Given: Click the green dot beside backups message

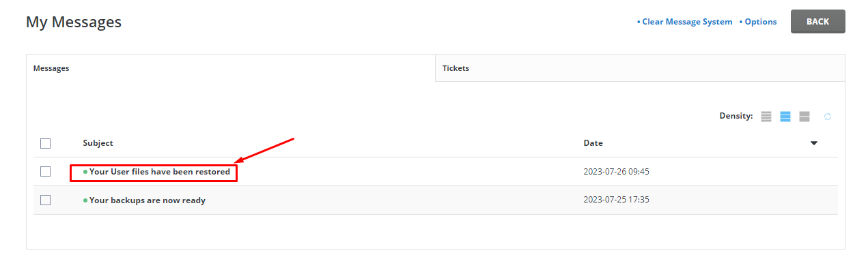Looking at the screenshot, I should (85, 200).
